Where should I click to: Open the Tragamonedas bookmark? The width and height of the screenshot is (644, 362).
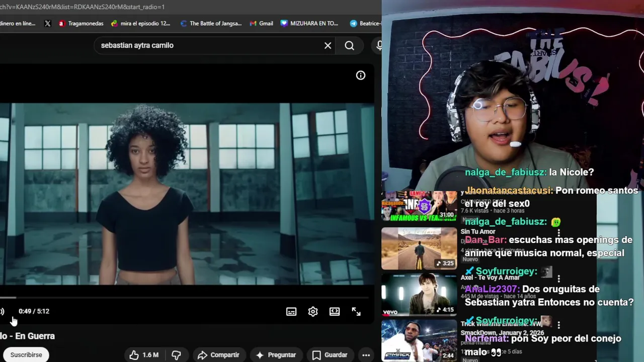coord(81,23)
